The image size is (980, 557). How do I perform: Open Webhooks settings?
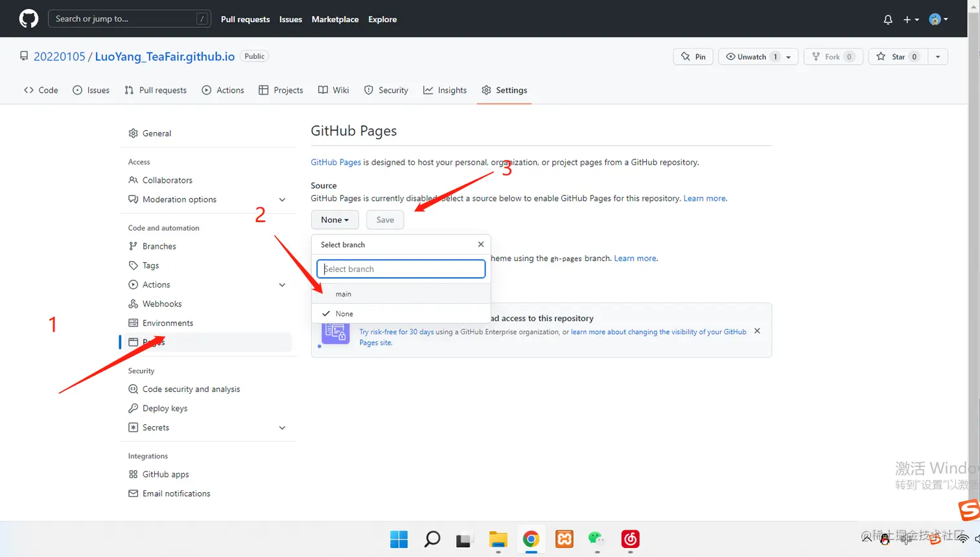[x=162, y=304]
